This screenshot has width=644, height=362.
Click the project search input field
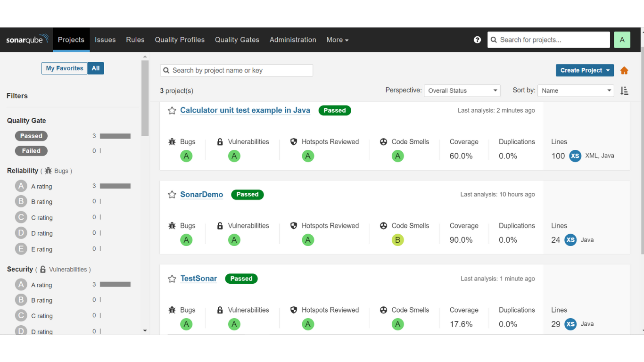236,70
